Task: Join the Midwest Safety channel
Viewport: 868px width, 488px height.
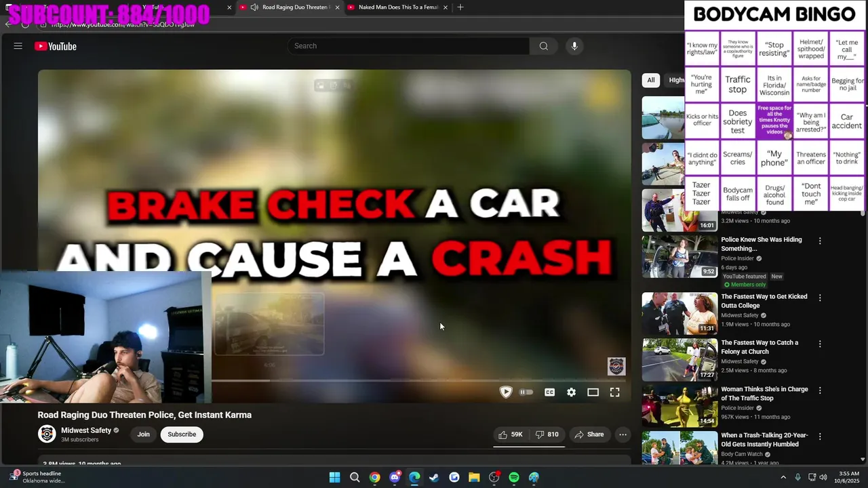Action: click(143, 434)
